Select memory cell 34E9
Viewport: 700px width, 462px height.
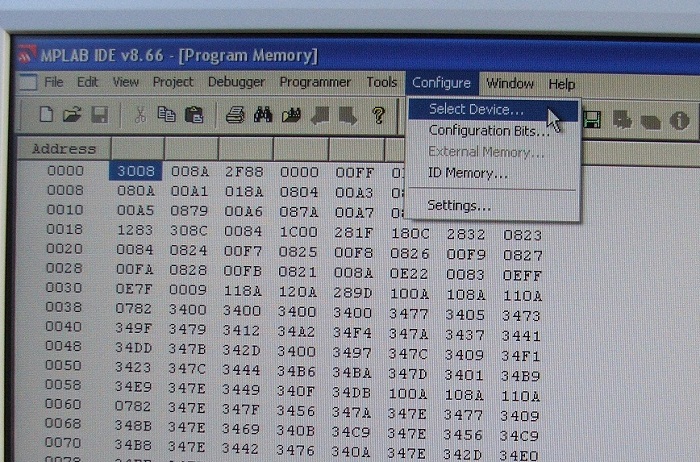click(133, 387)
